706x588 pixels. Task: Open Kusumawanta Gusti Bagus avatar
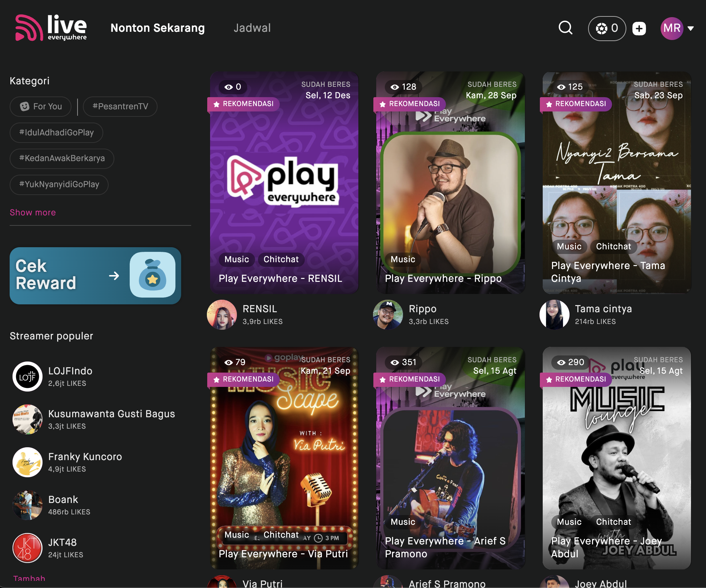(x=28, y=419)
